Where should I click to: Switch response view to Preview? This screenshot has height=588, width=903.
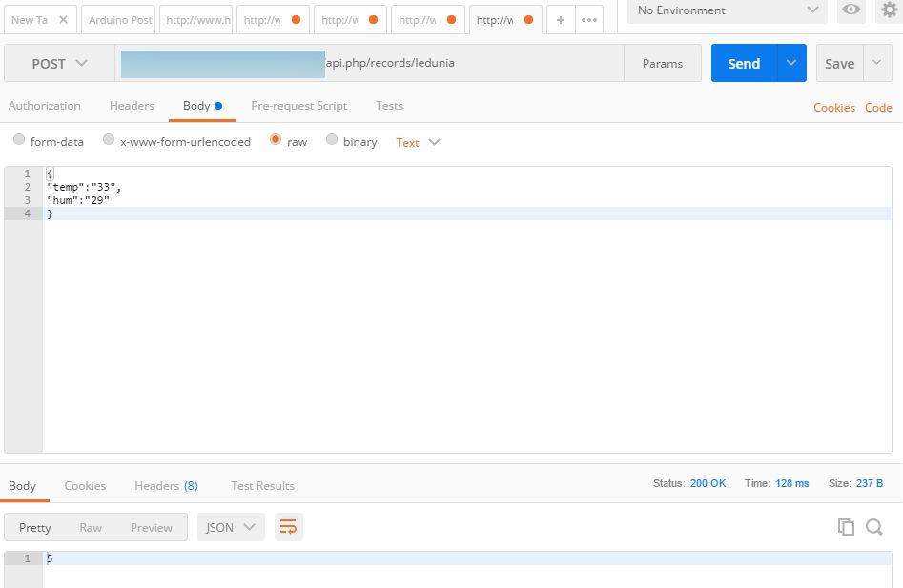pos(151,528)
